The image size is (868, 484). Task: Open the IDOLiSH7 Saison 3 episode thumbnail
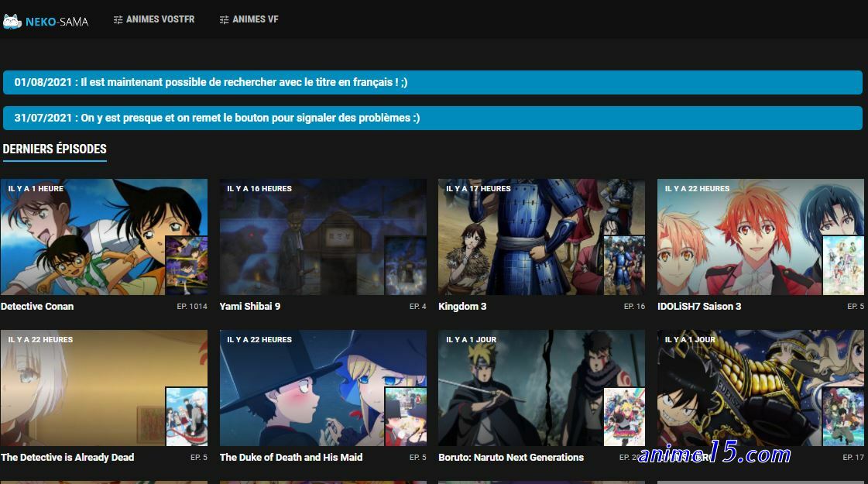tap(760, 236)
